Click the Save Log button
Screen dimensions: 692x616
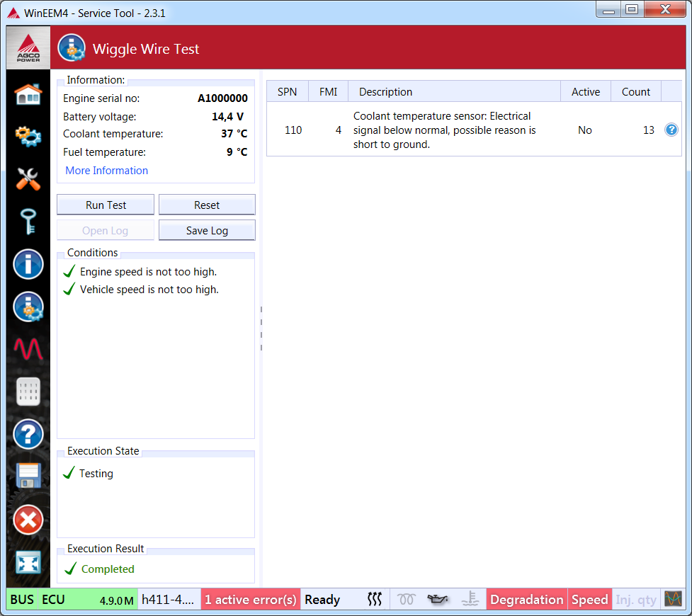[x=207, y=231]
